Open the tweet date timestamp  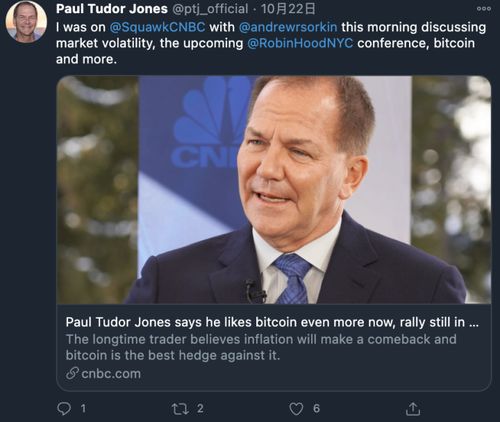(288, 9)
